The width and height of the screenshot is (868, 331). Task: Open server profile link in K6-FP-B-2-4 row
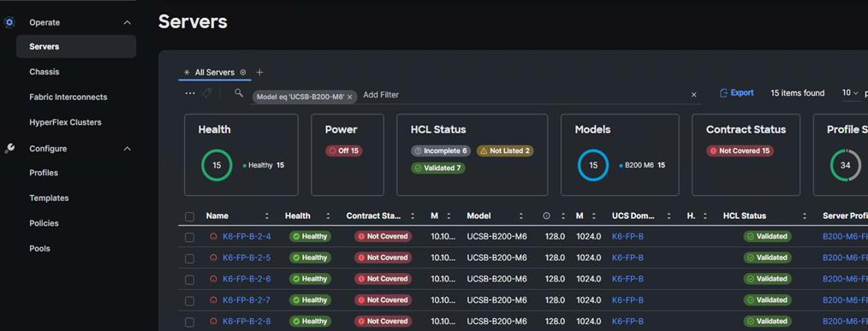pos(845,236)
